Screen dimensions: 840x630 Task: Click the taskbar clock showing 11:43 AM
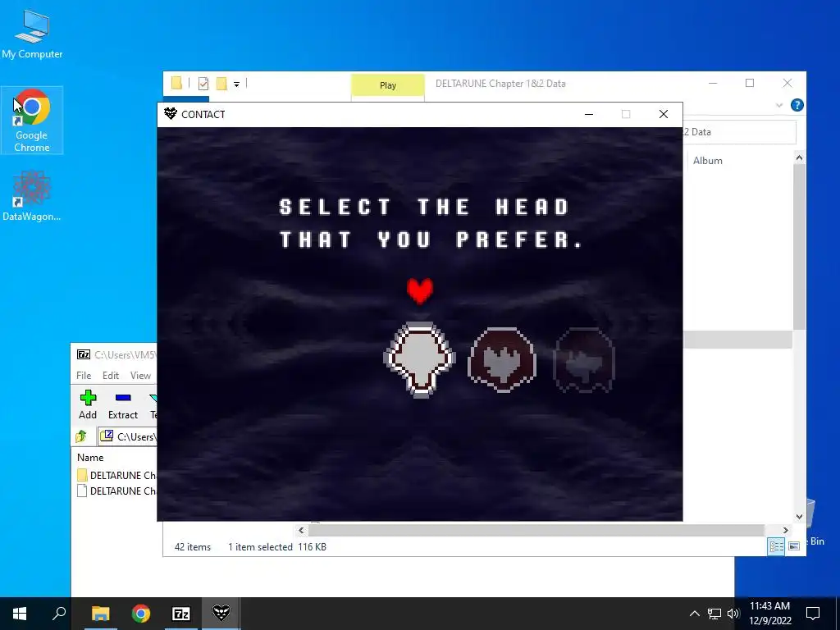pos(769,614)
